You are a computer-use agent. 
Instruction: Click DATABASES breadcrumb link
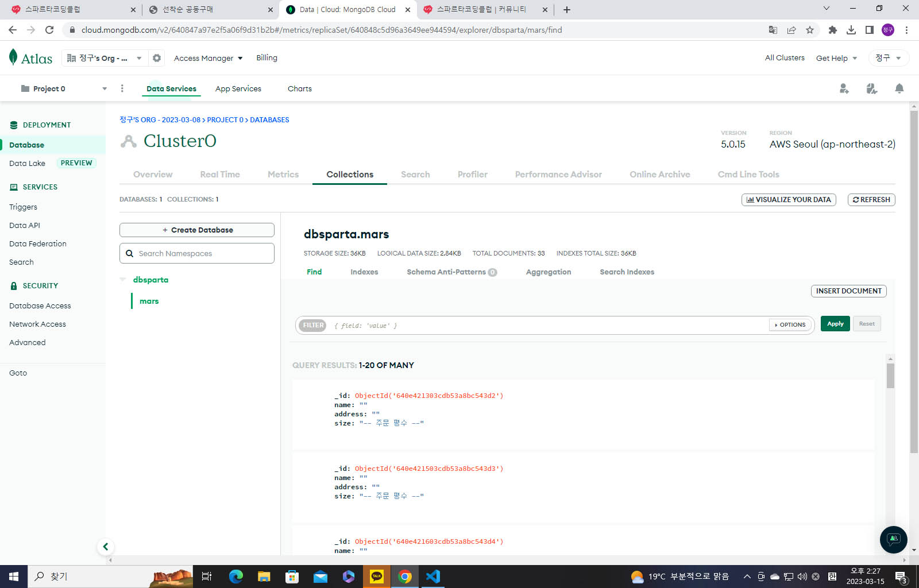(x=269, y=120)
